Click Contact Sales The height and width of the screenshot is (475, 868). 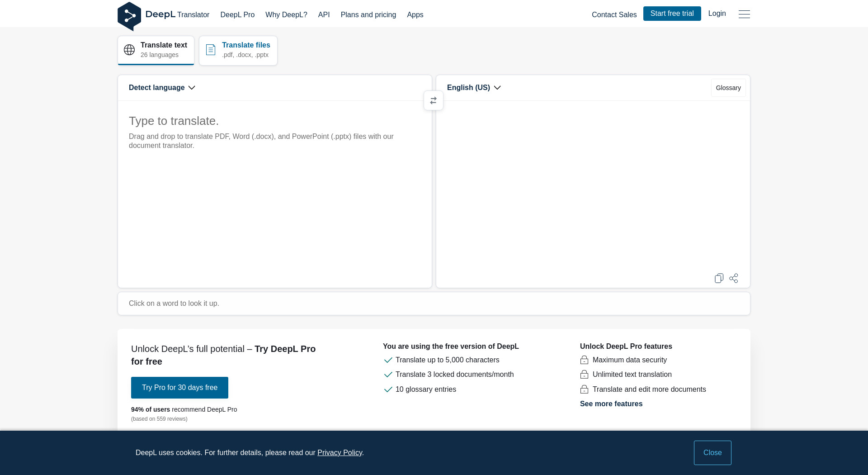614,14
